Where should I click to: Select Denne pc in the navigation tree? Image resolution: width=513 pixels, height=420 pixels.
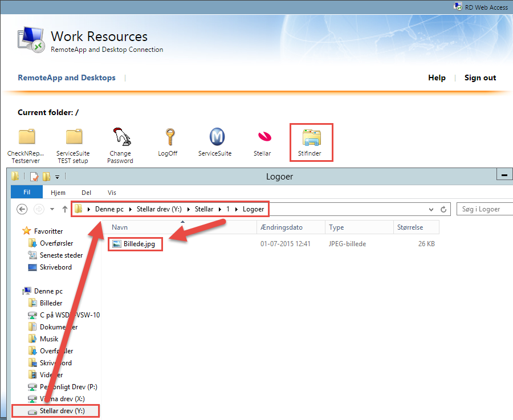coord(48,291)
